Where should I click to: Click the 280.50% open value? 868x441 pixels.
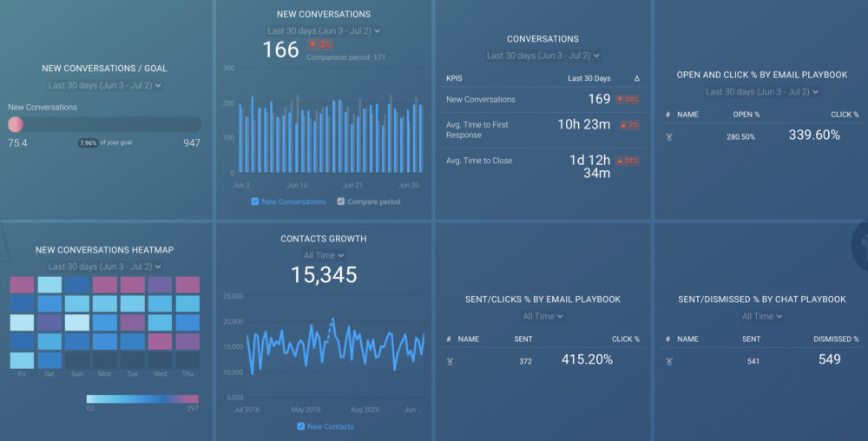click(740, 136)
